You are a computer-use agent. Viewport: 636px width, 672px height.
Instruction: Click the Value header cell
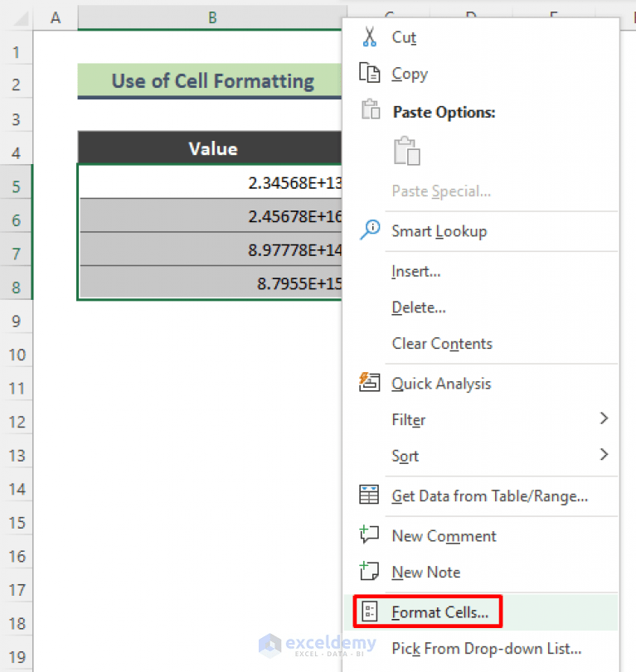click(x=211, y=148)
